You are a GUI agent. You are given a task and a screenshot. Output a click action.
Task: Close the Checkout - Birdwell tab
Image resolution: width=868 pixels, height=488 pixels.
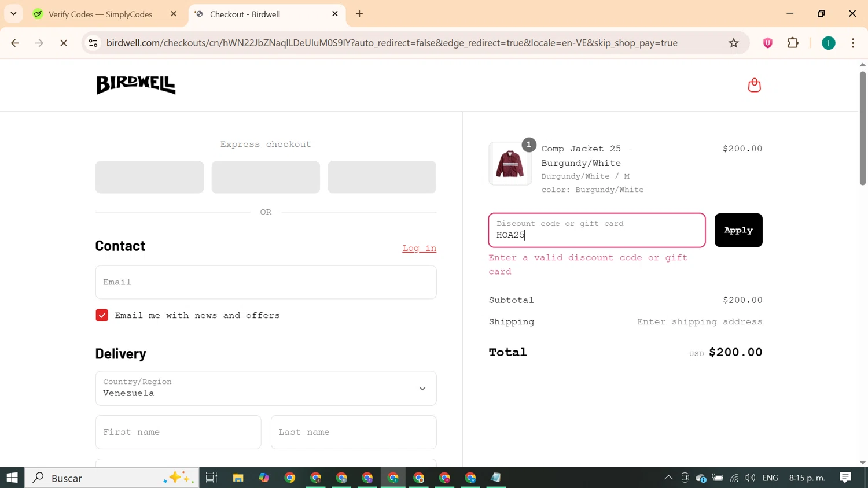click(x=335, y=14)
